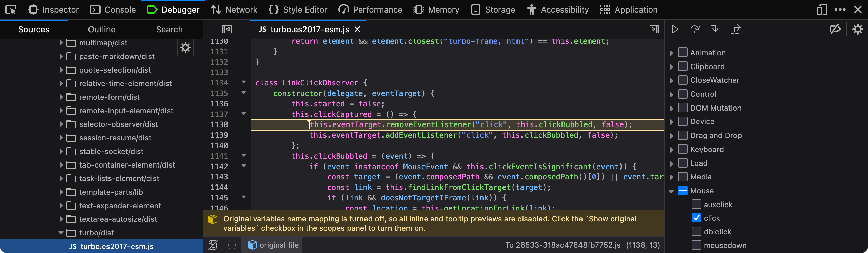Switch to the Outline tab
Screen dimensions: 868x253
click(102, 30)
